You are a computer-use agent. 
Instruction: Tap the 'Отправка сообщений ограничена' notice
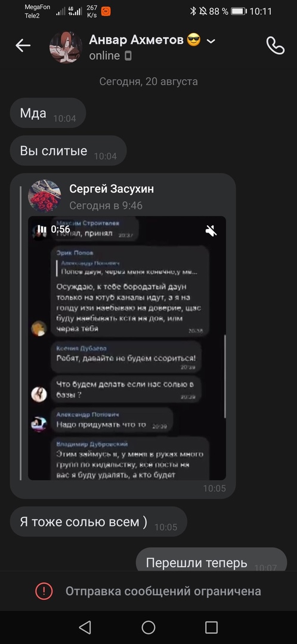click(163, 591)
